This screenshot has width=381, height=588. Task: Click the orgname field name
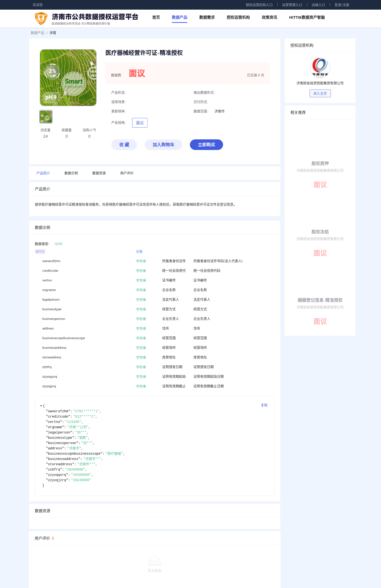point(49,290)
